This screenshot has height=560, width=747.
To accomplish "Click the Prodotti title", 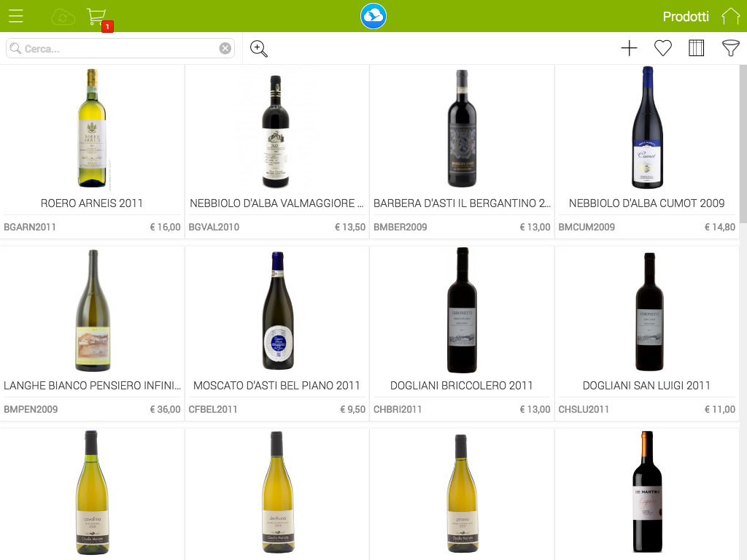I will pos(686,17).
